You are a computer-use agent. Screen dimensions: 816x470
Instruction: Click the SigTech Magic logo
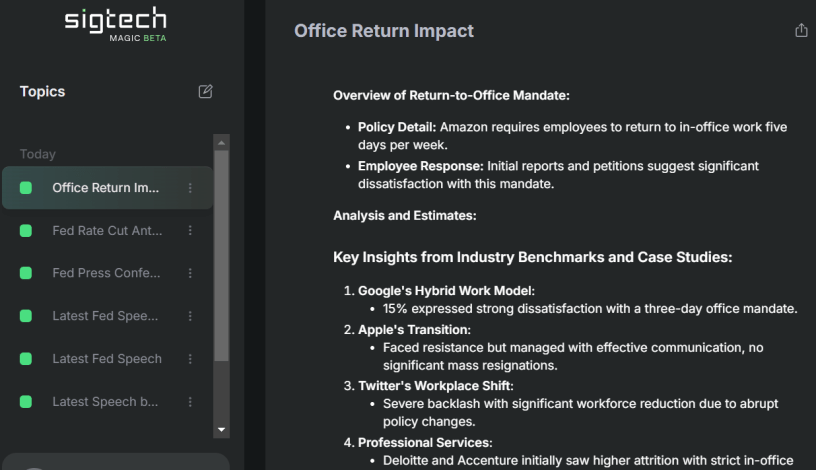(x=116, y=26)
